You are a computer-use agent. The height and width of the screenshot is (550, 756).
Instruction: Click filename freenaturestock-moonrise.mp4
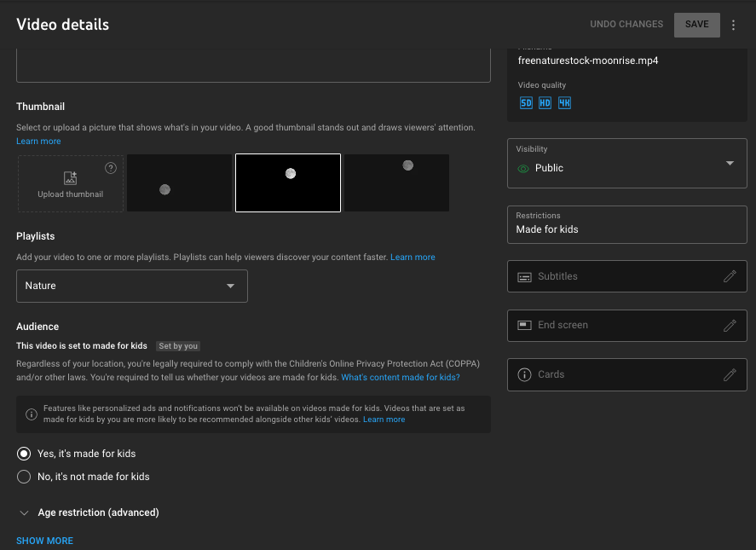(588, 61)
